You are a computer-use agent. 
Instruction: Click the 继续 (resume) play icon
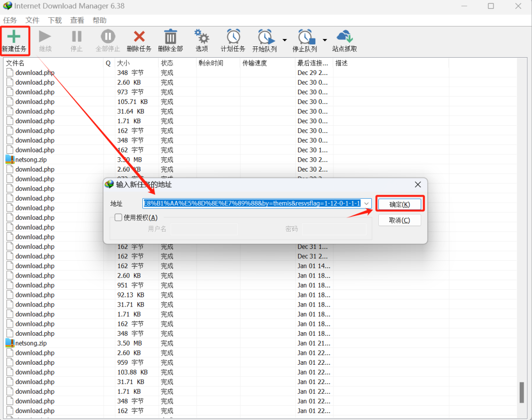[45, 36]
